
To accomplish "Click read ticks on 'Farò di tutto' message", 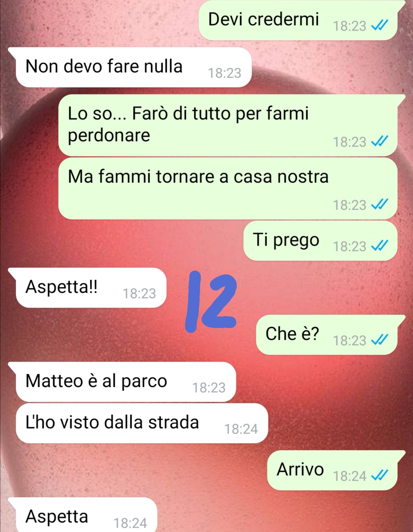I will pyautogui.click(x=380, y=141).
